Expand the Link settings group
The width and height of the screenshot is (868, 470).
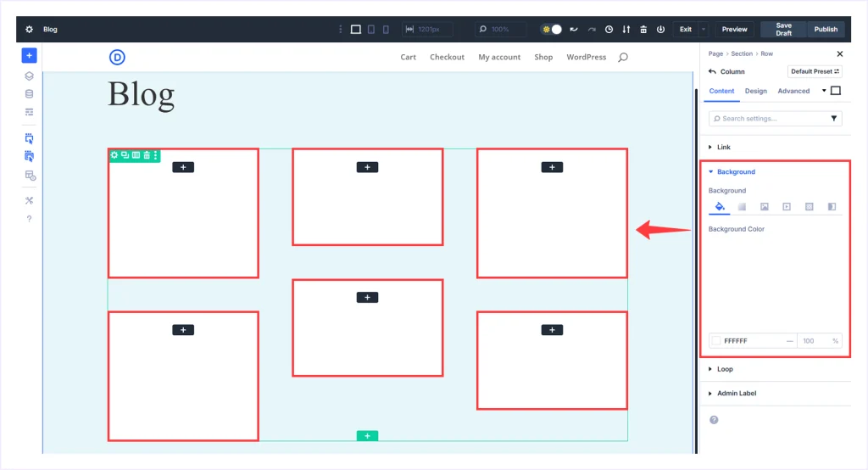point(723,148)
